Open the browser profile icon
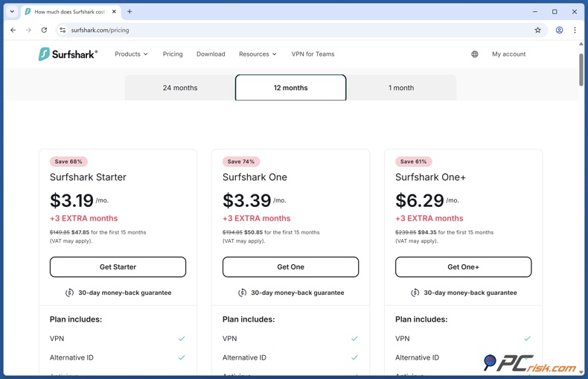Image resolution: width=588 pixels, height=379 pixels. 559,31
